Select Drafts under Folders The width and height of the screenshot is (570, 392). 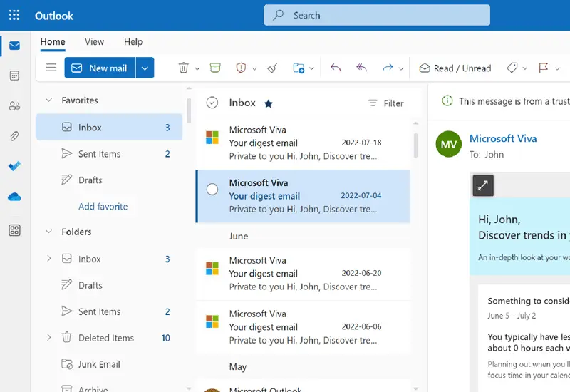pos(109,285)
